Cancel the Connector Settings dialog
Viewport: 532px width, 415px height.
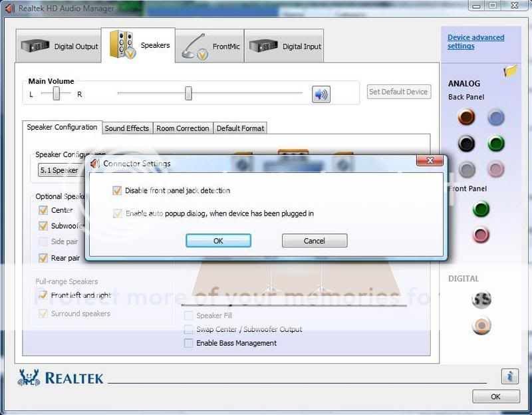pyautogui.click(x=315, y=241)
